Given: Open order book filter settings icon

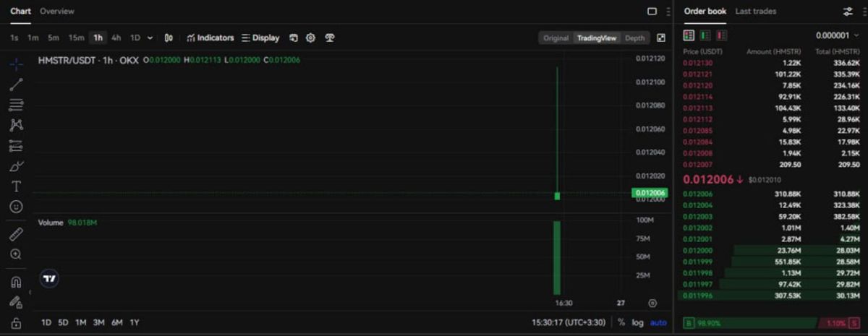Looking at the screenshot, I should point(848,12).
